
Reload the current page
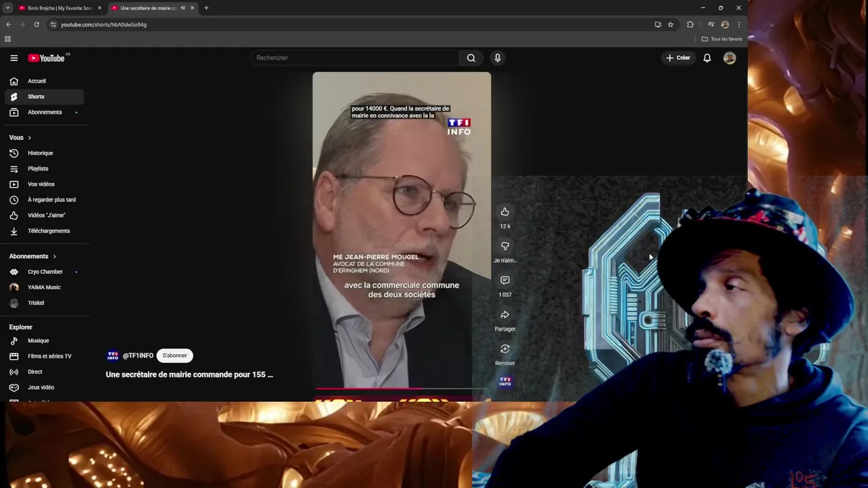[x=36, y=24]
